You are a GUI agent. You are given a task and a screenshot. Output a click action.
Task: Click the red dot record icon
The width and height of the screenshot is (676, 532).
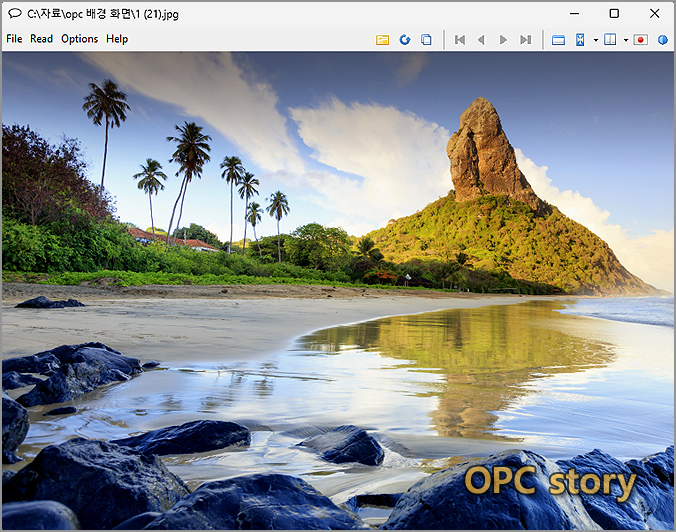[641, 40]
